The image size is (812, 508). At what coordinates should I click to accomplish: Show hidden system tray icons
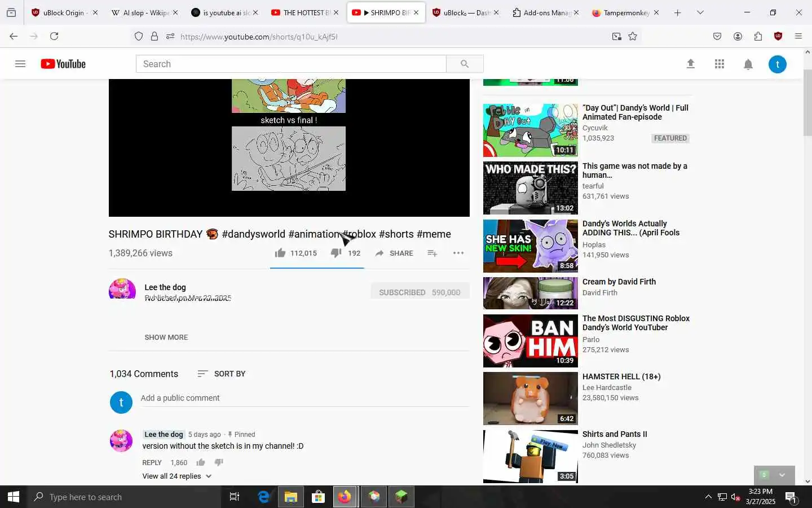pyautogui.click(x=708, y=497)
